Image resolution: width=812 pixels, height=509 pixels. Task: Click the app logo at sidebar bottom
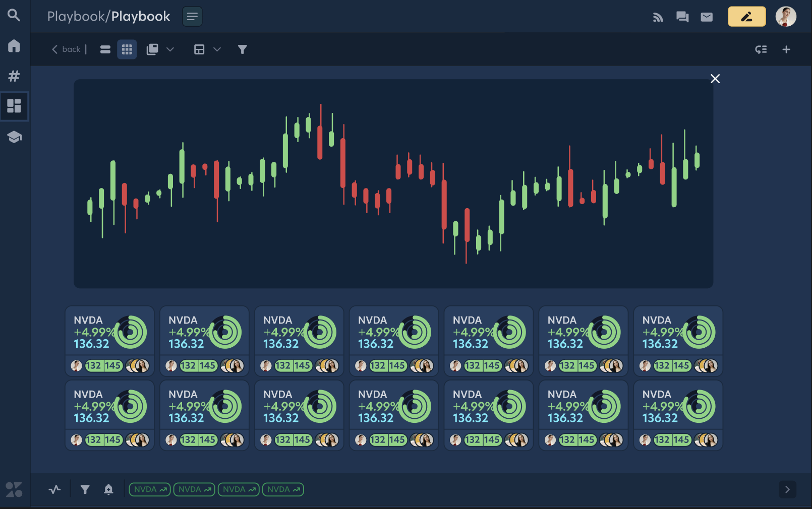click(x=14, y=489)
